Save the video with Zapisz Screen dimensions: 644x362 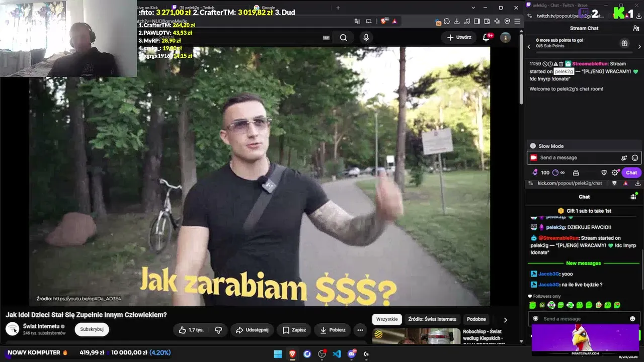tap(294, 330)
